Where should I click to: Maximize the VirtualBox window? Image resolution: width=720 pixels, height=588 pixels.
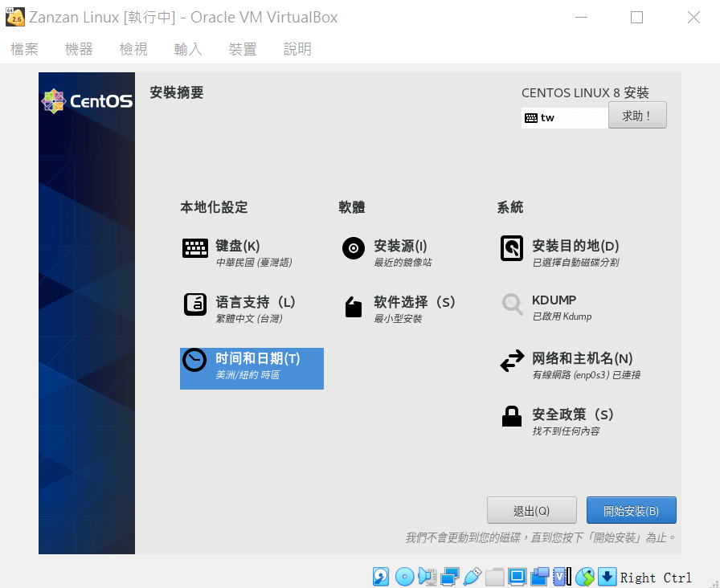pyautogui.click(x=637, y=18)
